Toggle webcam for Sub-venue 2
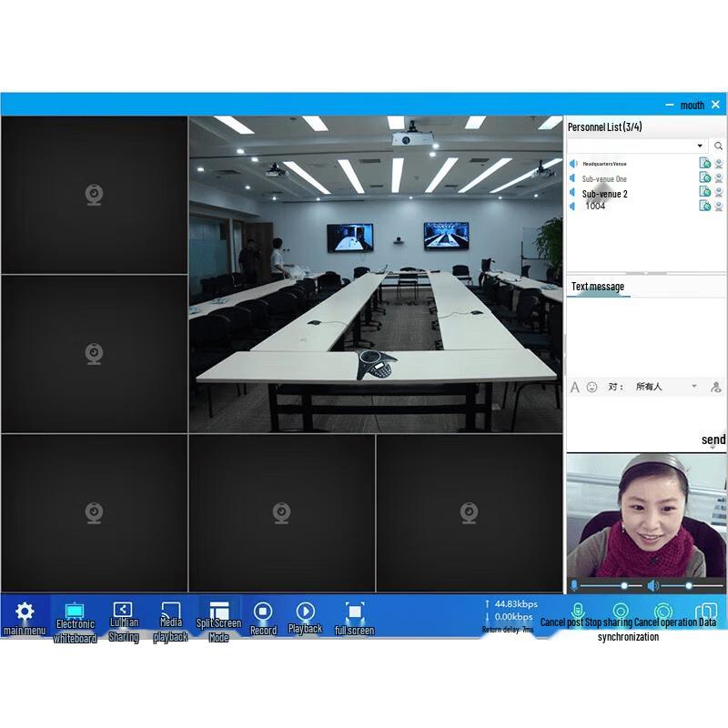Image resolution: width=728 pixels, height=728 pixels. (x=719, y=192)
